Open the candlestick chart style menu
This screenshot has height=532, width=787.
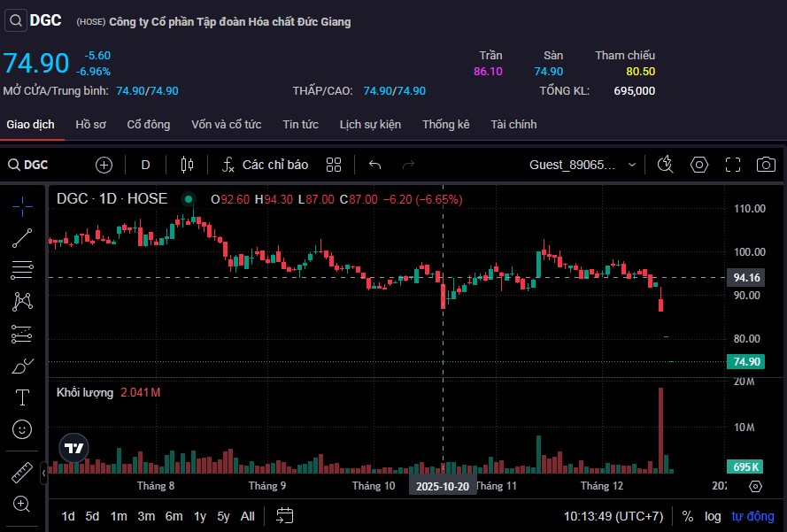point(186,165)
